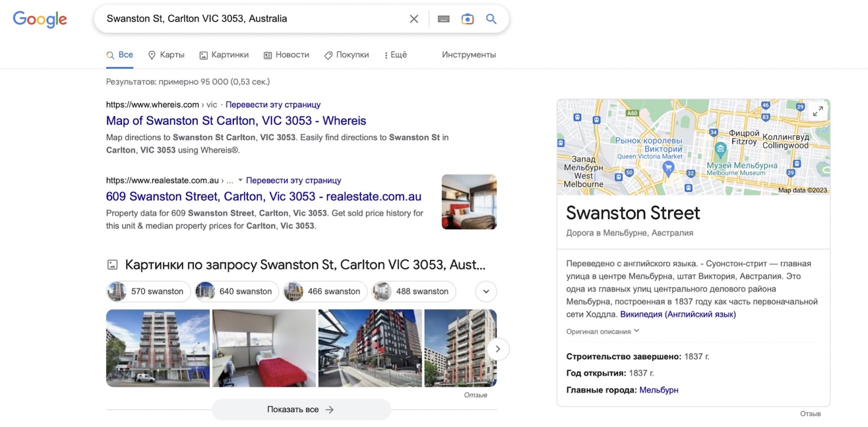Click Отзыв below the knowledge panel
Screen dimensions: 868x427
click(810, 414)
